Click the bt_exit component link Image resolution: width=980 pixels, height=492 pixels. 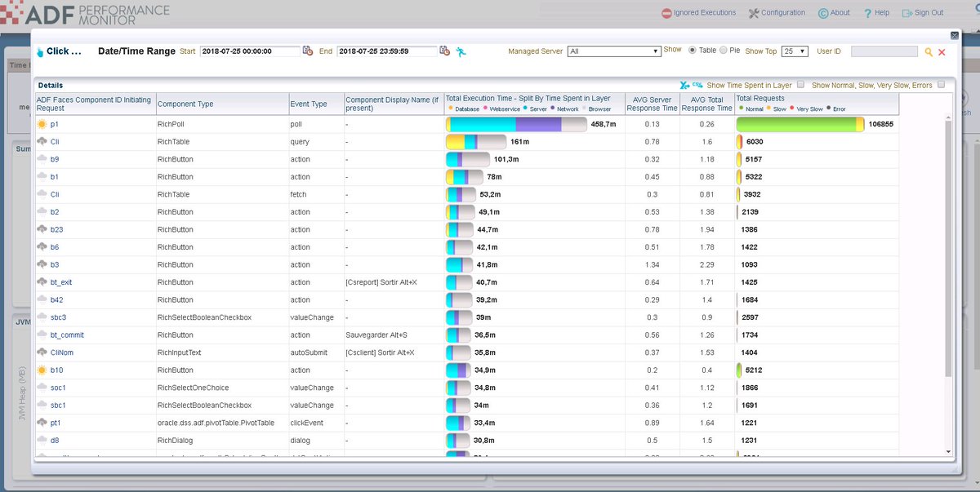tap(61, 281)
